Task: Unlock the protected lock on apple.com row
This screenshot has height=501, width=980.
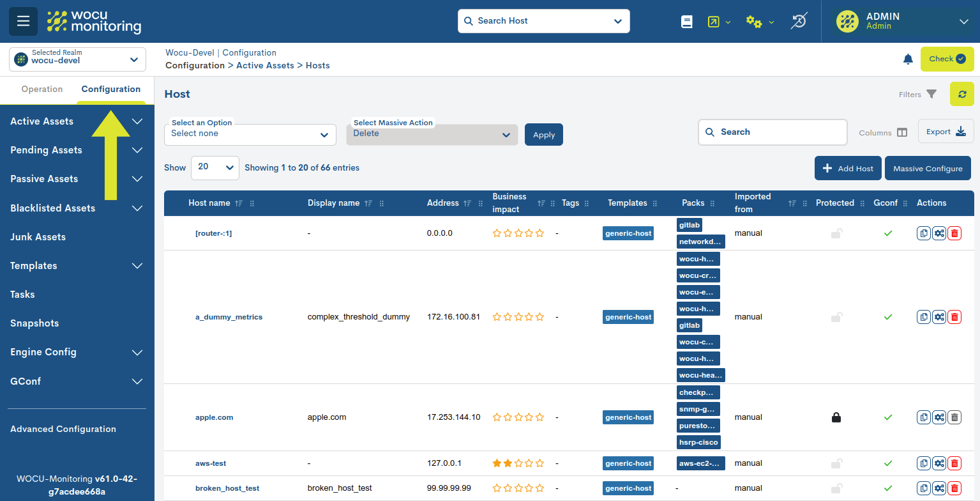Action: 836,417
